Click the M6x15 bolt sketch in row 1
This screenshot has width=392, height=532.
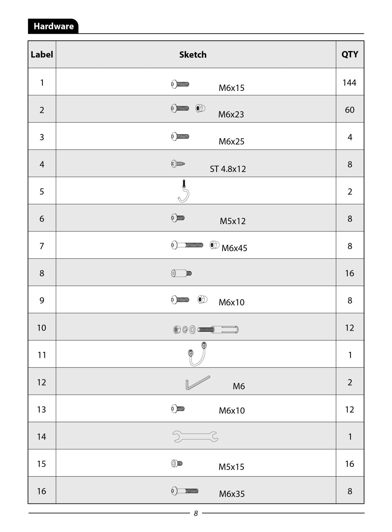point(180,84)
